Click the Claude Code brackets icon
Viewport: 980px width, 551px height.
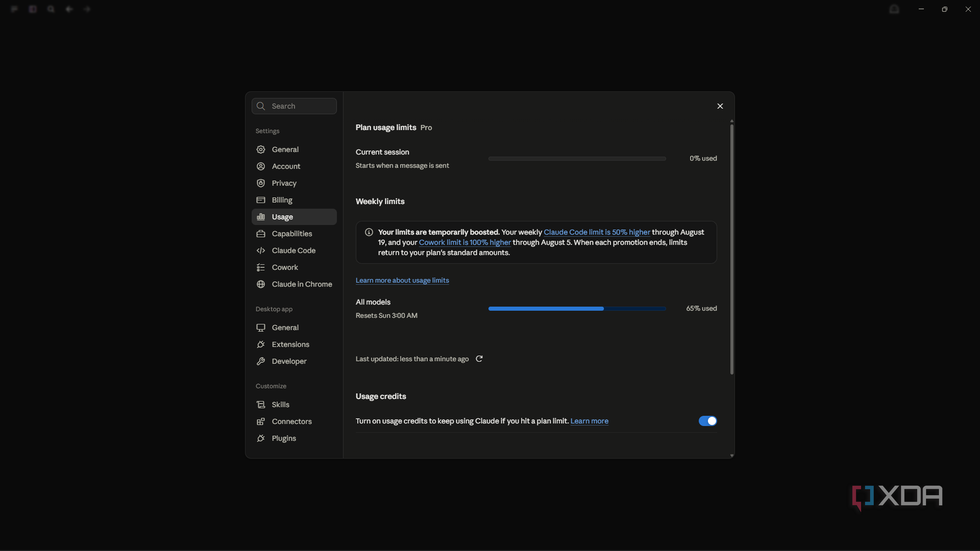tap(261, 251)
